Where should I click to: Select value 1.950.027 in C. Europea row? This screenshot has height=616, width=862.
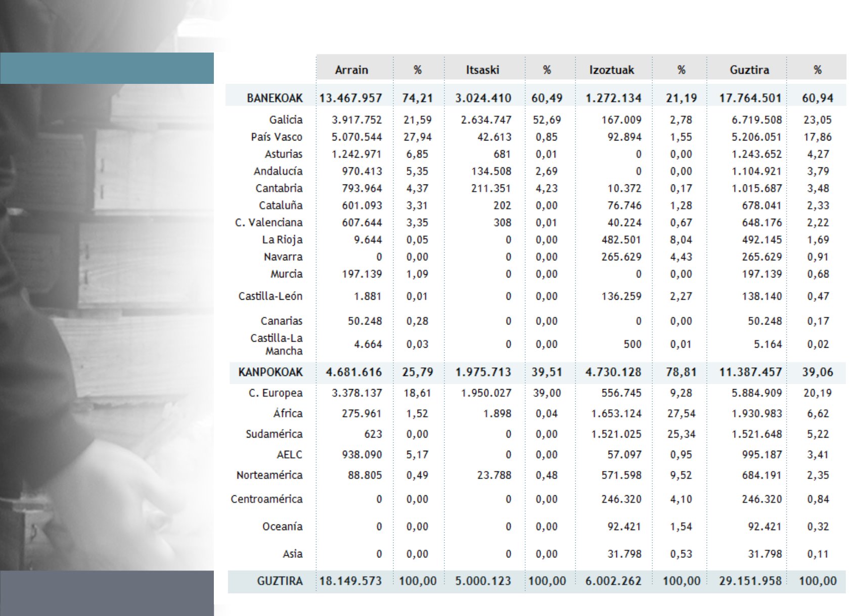[x=486, y=393]
